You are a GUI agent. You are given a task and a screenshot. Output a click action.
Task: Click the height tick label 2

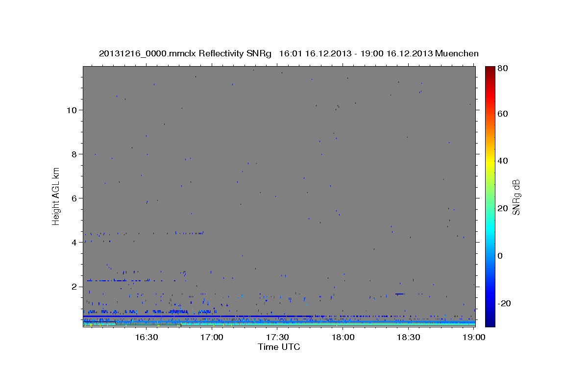(x=73, y=287)
